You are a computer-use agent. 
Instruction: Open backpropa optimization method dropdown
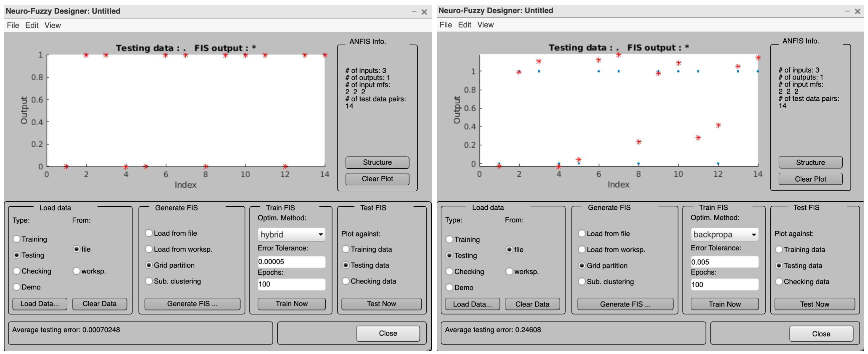click(x=724, y=235)
